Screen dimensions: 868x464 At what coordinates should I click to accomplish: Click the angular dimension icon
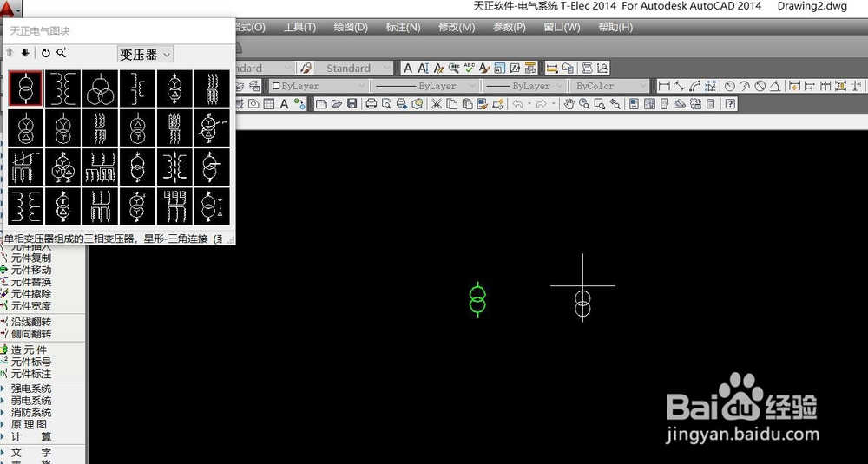[x=775, y=86]
